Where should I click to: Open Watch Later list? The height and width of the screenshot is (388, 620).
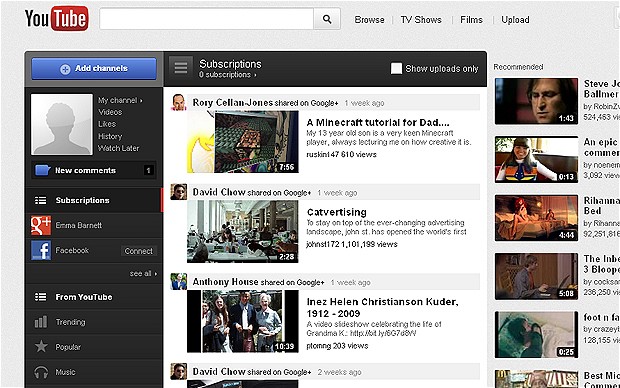tap(118, 148)
